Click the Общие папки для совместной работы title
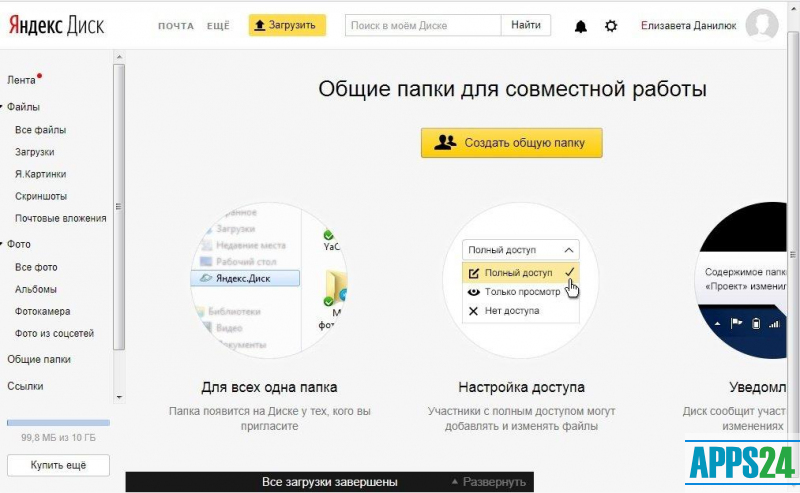This screenshot has width=800, height=493. pyautogui.click(x=512, y=89)
